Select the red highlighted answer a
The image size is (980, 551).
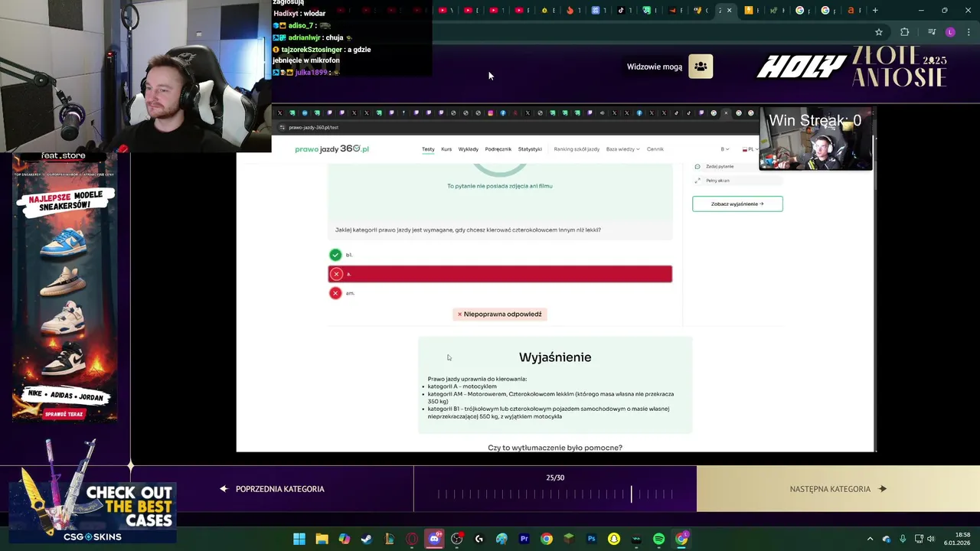[x=500, y=274]
